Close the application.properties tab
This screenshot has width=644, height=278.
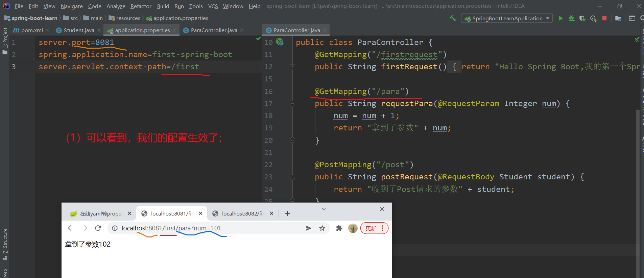(174, 30)
